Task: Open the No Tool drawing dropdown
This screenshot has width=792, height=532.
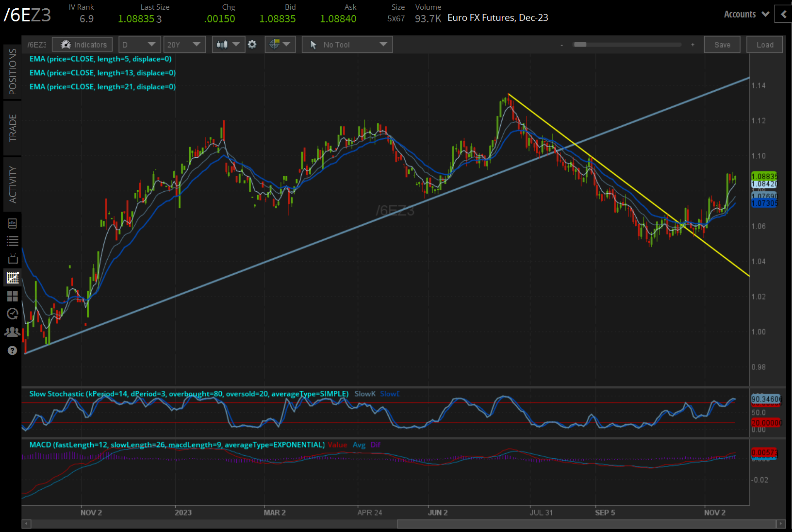Action: click(347, 45)
